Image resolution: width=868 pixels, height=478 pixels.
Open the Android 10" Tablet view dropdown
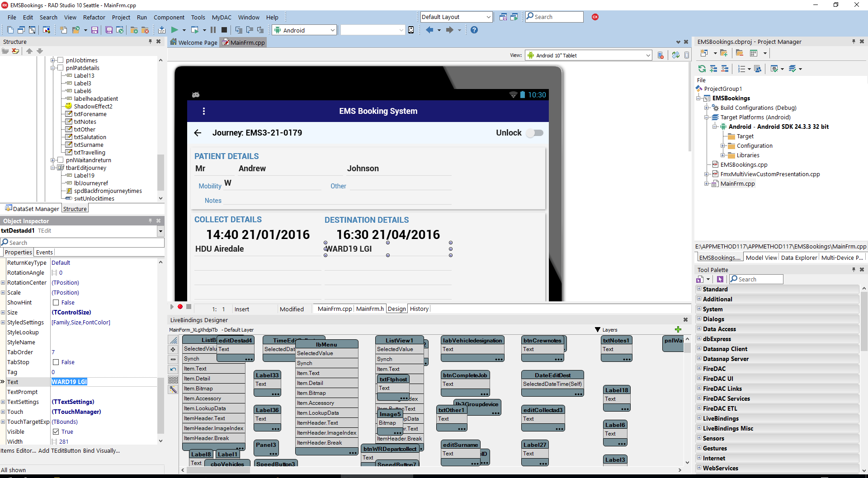(x=648, y=56)
